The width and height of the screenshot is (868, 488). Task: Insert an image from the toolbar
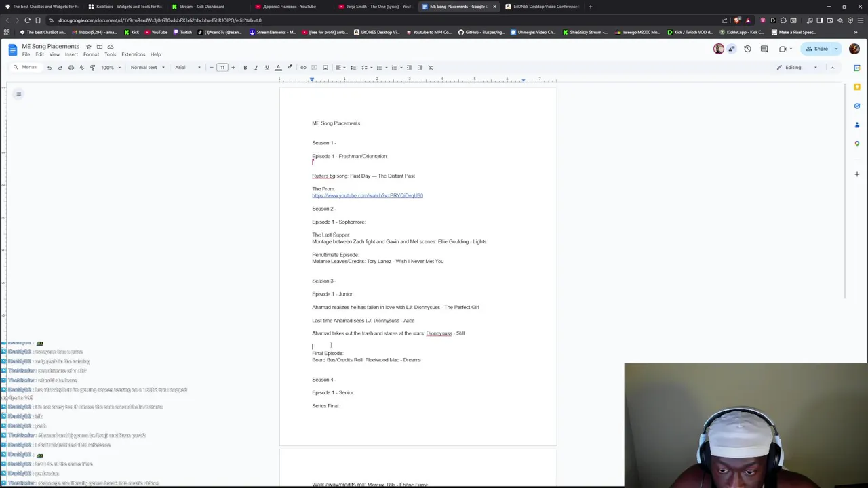pos(325,68)
